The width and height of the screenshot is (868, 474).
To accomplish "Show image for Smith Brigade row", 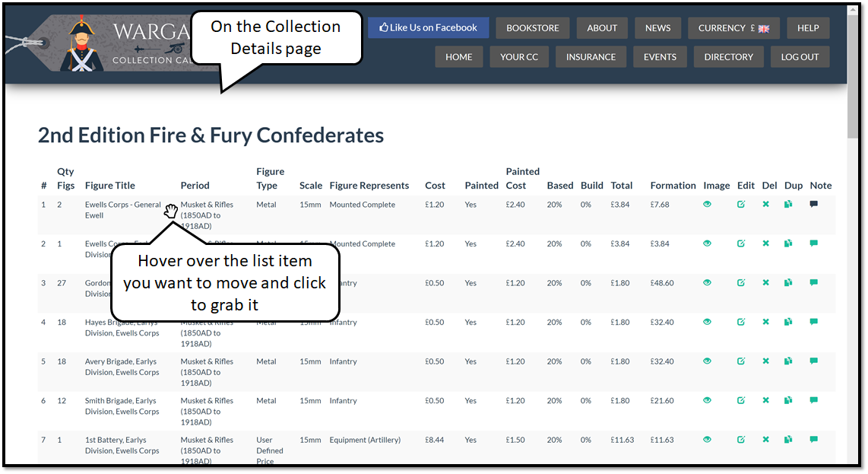I will [707, 400].
